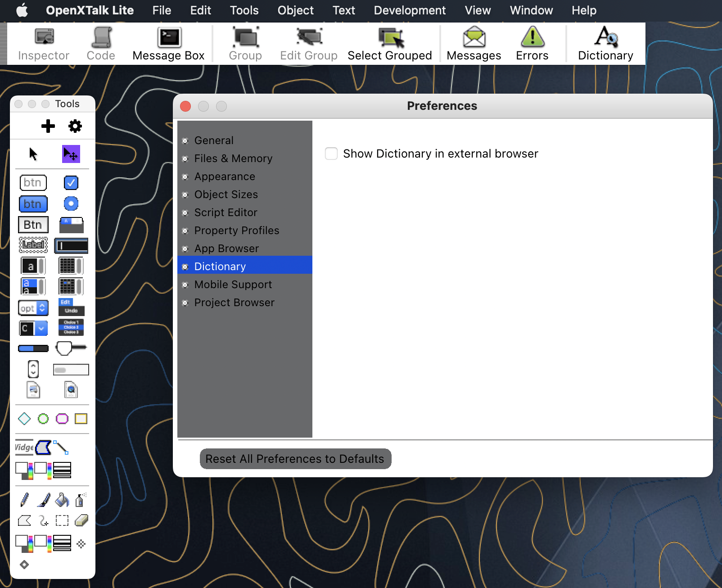Open the Inspector from the toolbar

pos(44,44)
